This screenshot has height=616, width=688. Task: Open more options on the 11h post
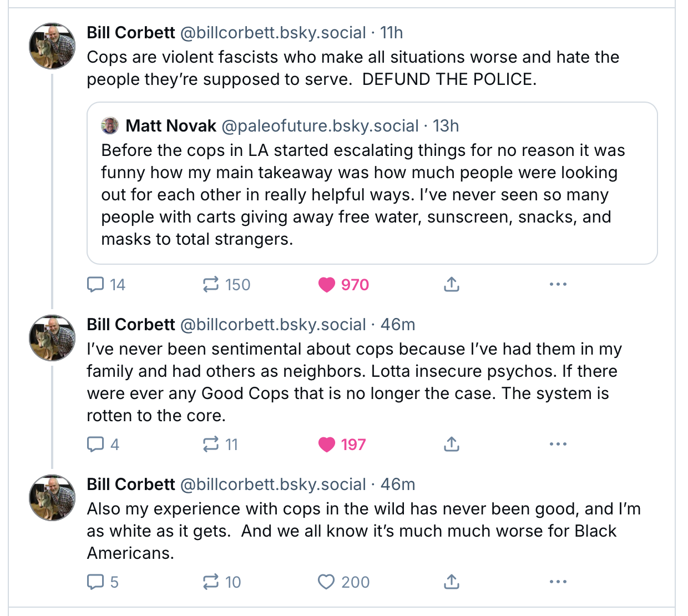click(x=558, y=285)
